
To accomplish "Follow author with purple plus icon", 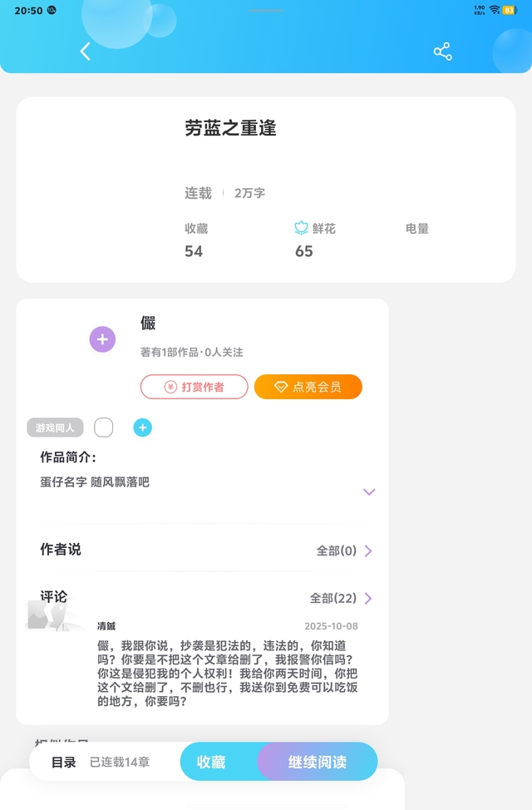I will point(102,339).
